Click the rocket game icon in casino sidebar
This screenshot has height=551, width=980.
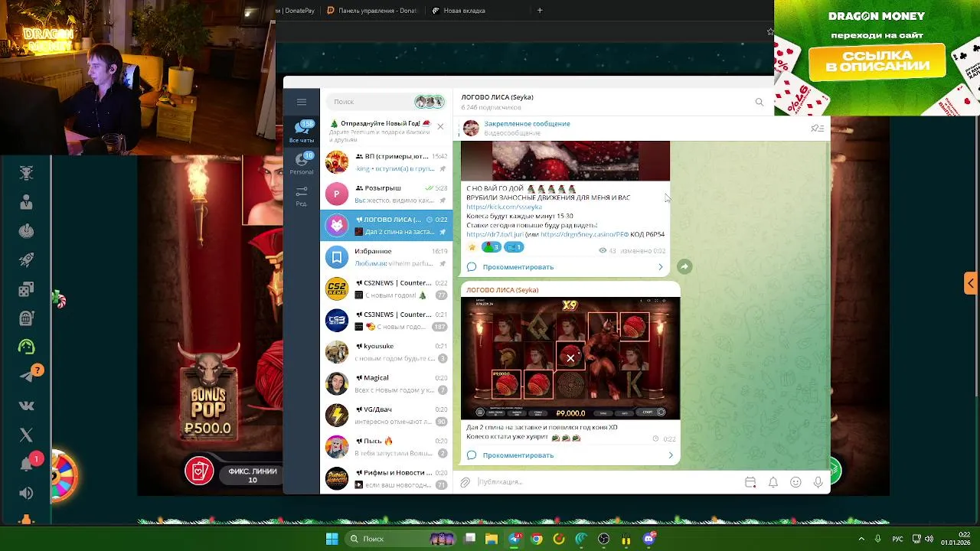click(x=26, y=260)
